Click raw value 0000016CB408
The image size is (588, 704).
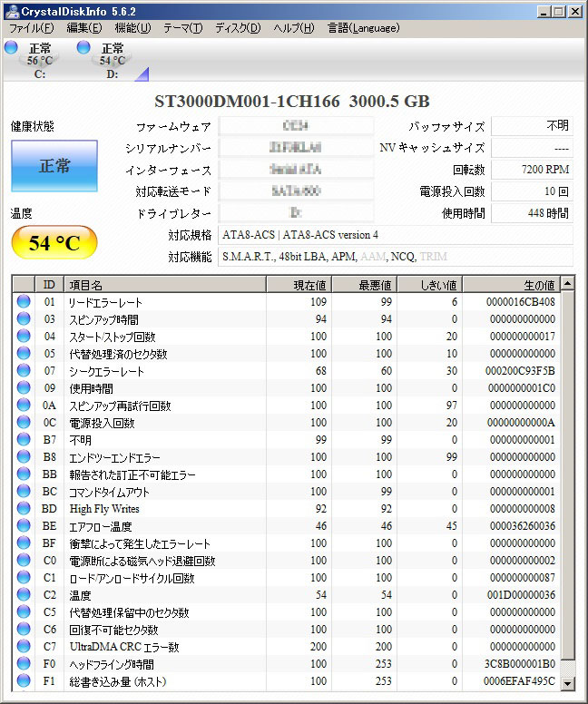(x=521, y=302)
